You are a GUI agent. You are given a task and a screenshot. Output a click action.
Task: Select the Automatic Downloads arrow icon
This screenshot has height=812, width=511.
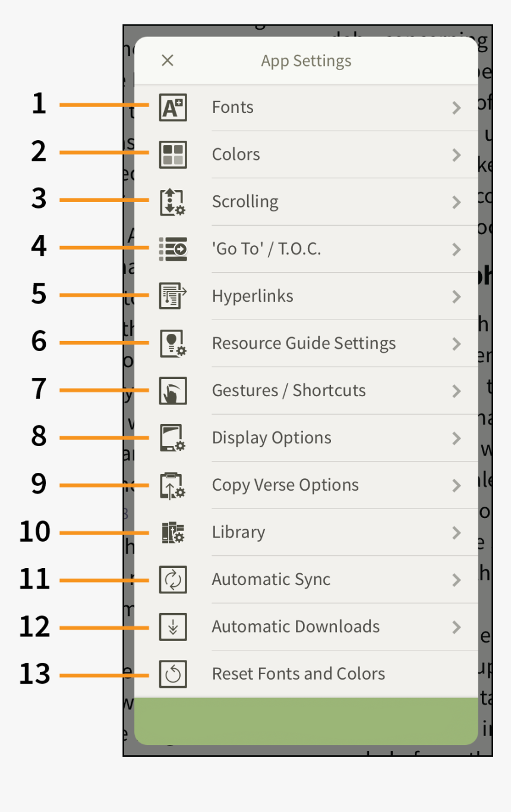(x=172, y=627)
